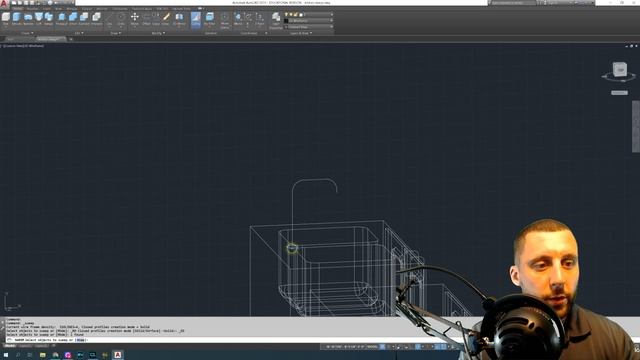Expand the Edit panel
The width and height of the screenshot is (640, 360).
(x=79, y=33)
